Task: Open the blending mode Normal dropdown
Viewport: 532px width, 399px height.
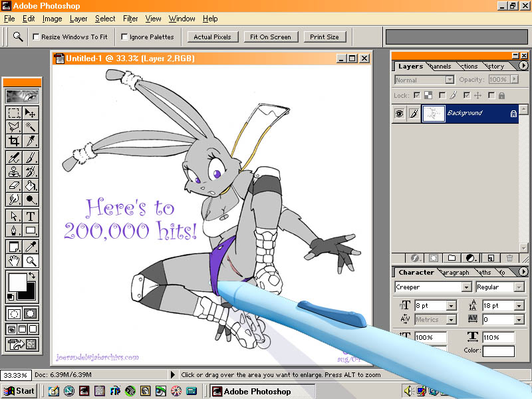Action: (x=450, y=80)
